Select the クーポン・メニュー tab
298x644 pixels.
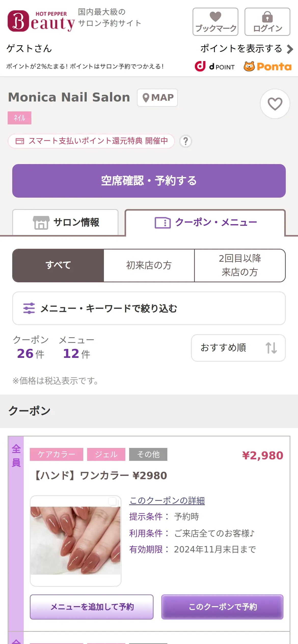tap(205, 223)
